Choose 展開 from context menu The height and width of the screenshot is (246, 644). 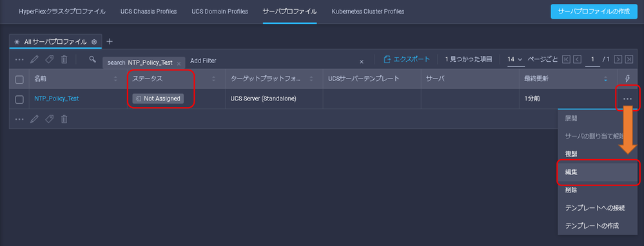click(x=598, y=118)
